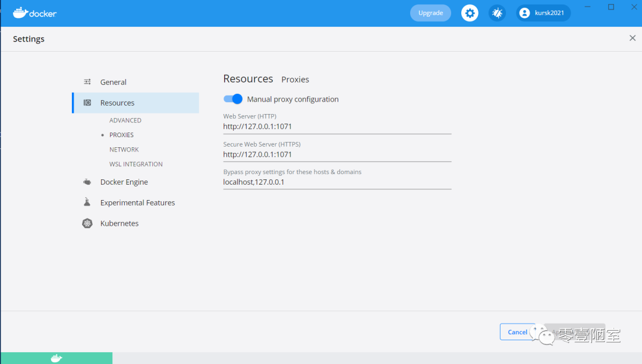This screenshot has height=364, width=642.
Task: Click the Settings heading text
Action: pyautogui.click(x=29, y=39)
